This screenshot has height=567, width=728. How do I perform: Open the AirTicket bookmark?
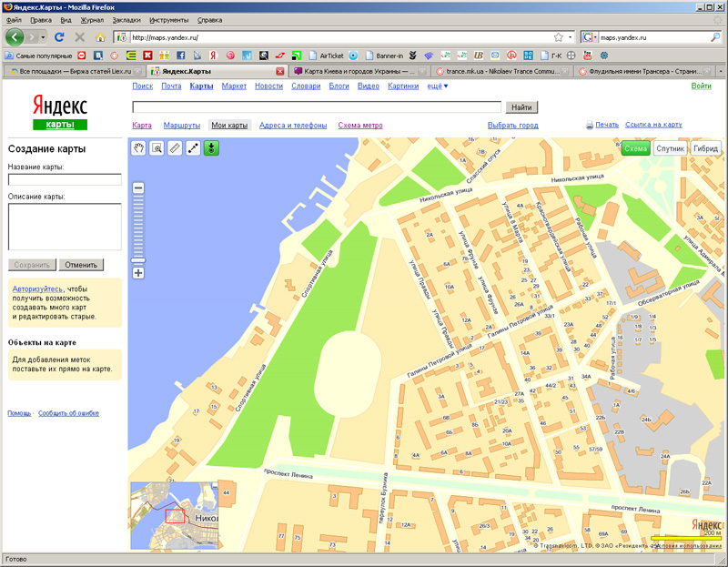click(x=327, y=56)
